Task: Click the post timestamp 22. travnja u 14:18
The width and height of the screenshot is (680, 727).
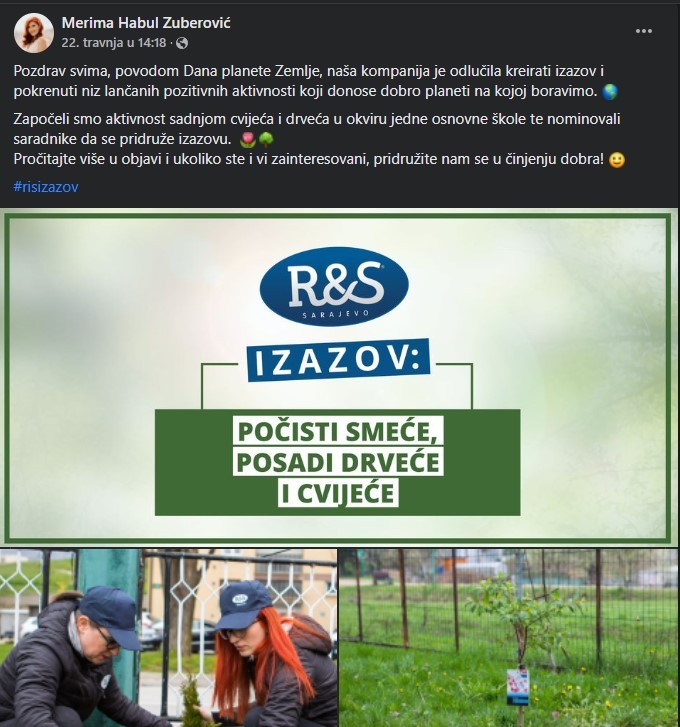Action: [x=114, y=43]
